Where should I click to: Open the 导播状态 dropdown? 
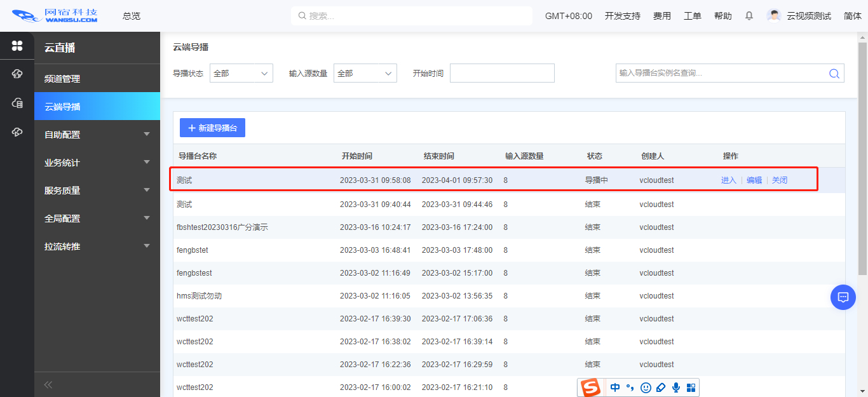pos(241,74)
